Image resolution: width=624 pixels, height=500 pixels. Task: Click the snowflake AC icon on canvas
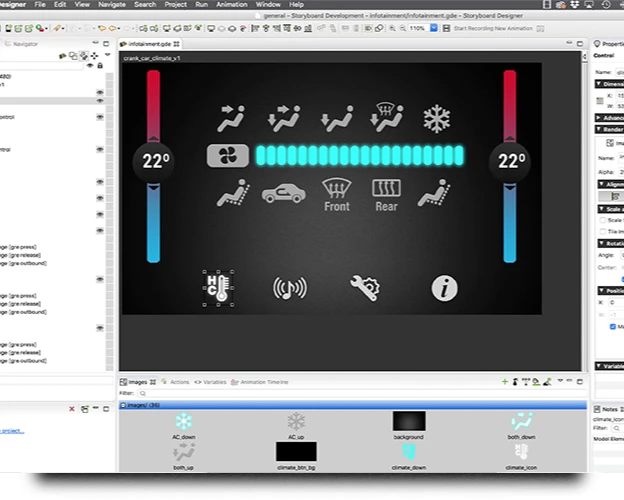pos(437,119)
